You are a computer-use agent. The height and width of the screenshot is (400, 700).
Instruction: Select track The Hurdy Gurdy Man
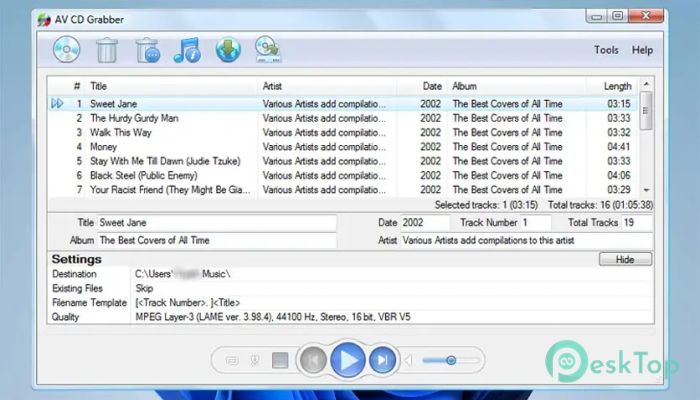click(x=342, y=118)
